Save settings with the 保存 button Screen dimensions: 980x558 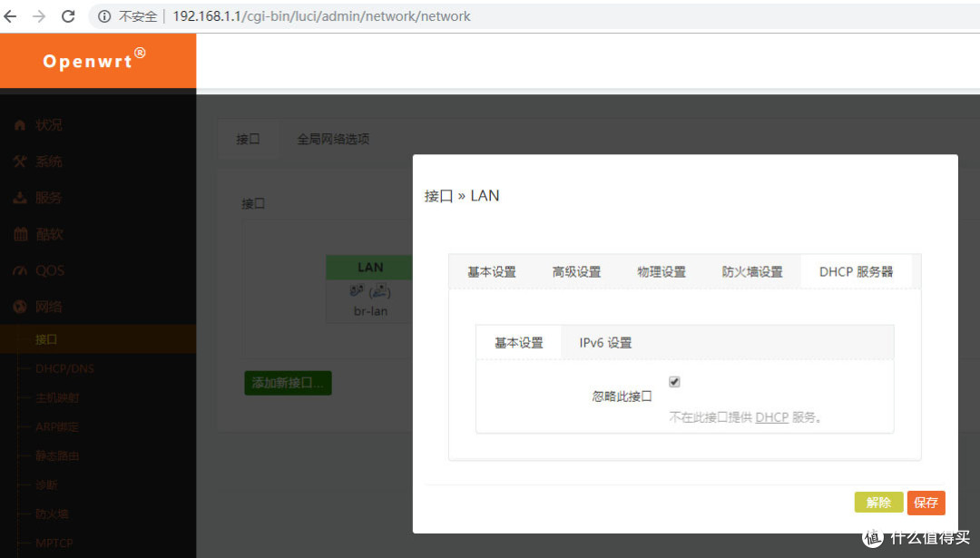(926, 503)
